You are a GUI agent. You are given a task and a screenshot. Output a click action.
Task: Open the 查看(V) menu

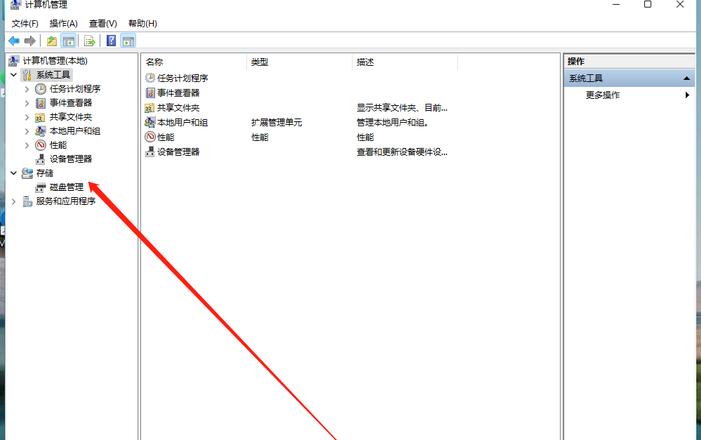103,23
